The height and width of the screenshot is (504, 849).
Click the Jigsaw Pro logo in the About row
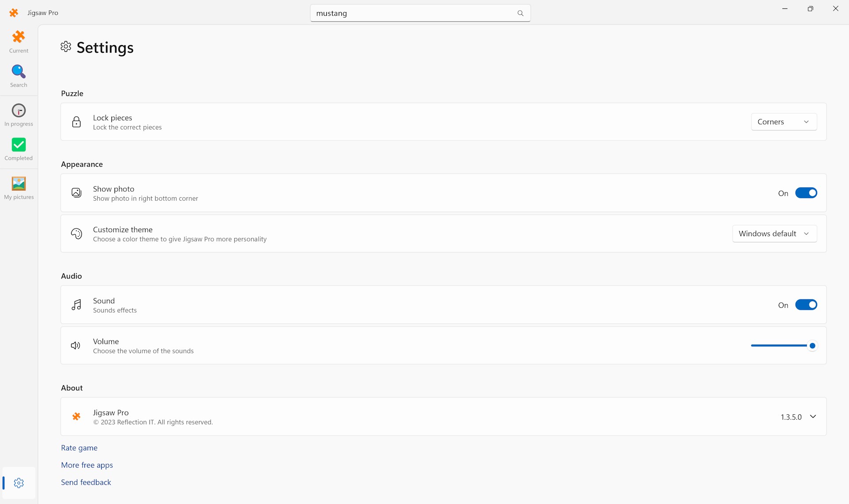pyautogui.click(x=76, y=416)
